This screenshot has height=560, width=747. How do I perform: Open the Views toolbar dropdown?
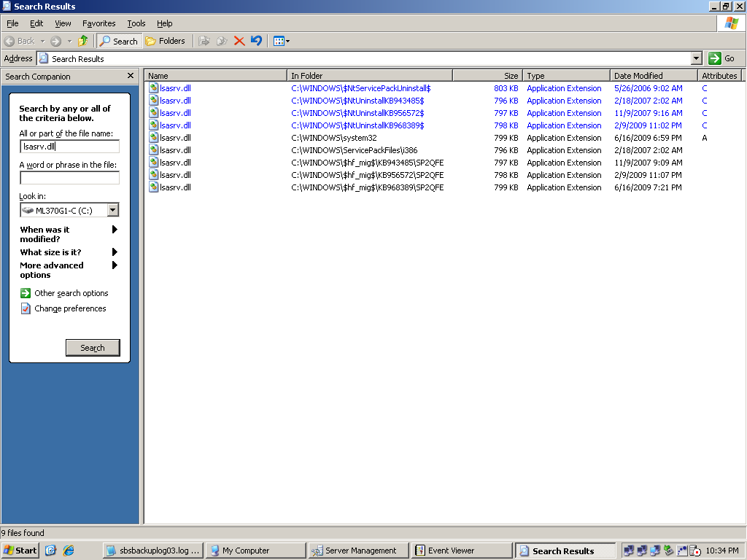tap(282, 41)
